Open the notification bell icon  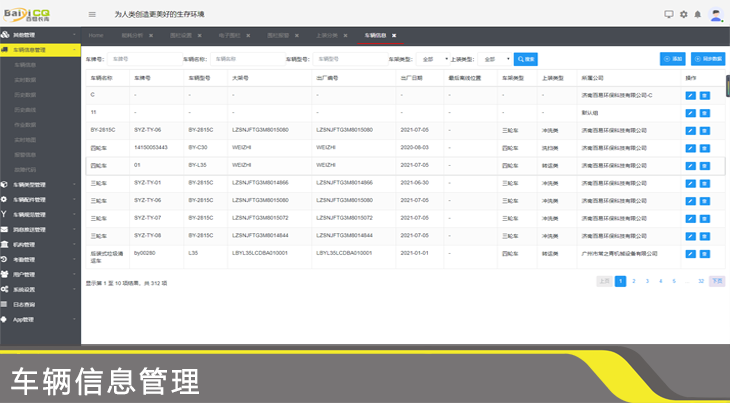[x=697, y=14]
